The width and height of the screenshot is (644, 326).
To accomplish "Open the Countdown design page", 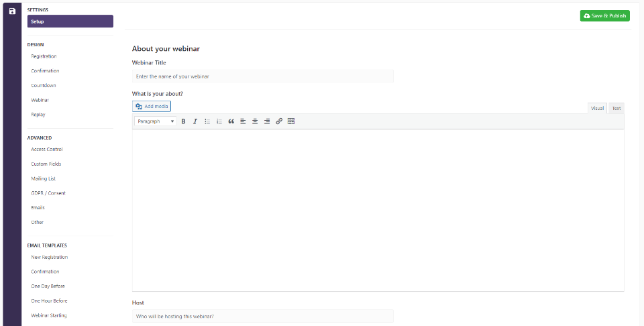I will point(44,85).
